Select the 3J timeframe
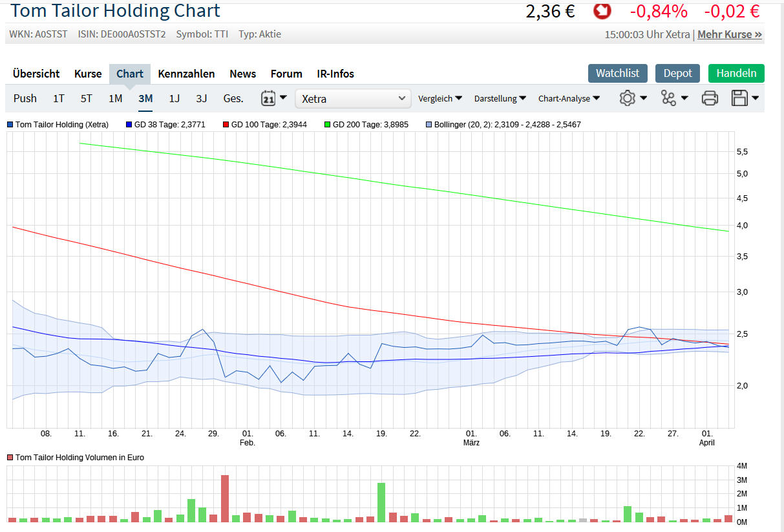 pos(202,98)
